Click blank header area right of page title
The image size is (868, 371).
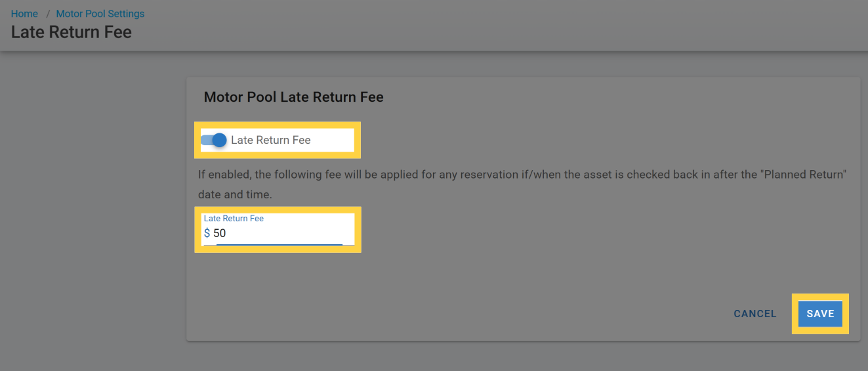(459, 32)
